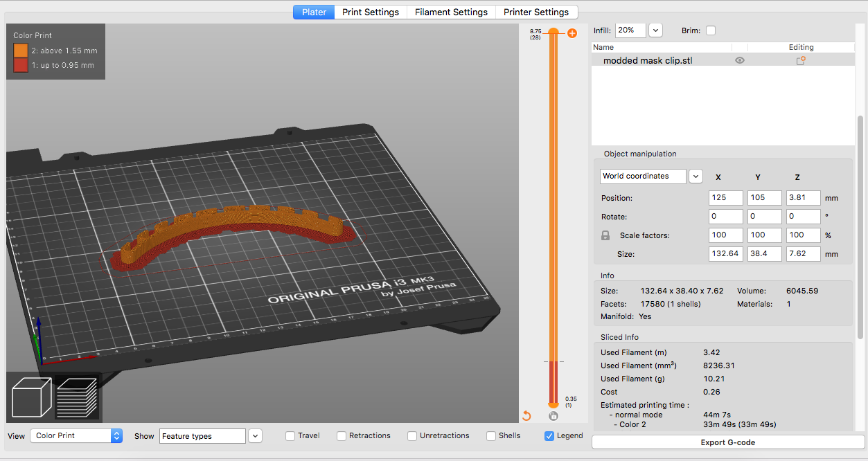Switch to the Plater tab
Screen dimensions: 868x461
[314, 12]
